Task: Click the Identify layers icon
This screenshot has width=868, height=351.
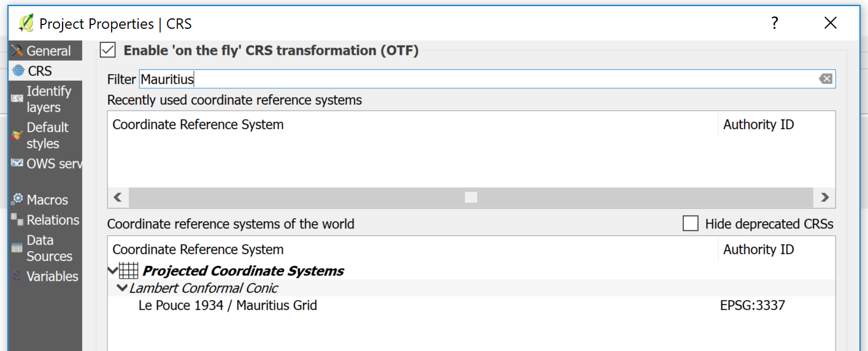Action: 17,99
